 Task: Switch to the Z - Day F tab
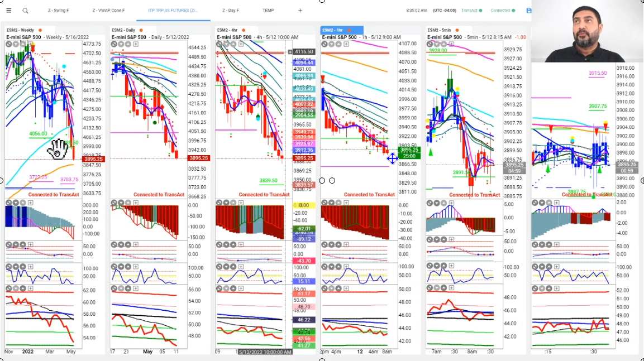231,11
